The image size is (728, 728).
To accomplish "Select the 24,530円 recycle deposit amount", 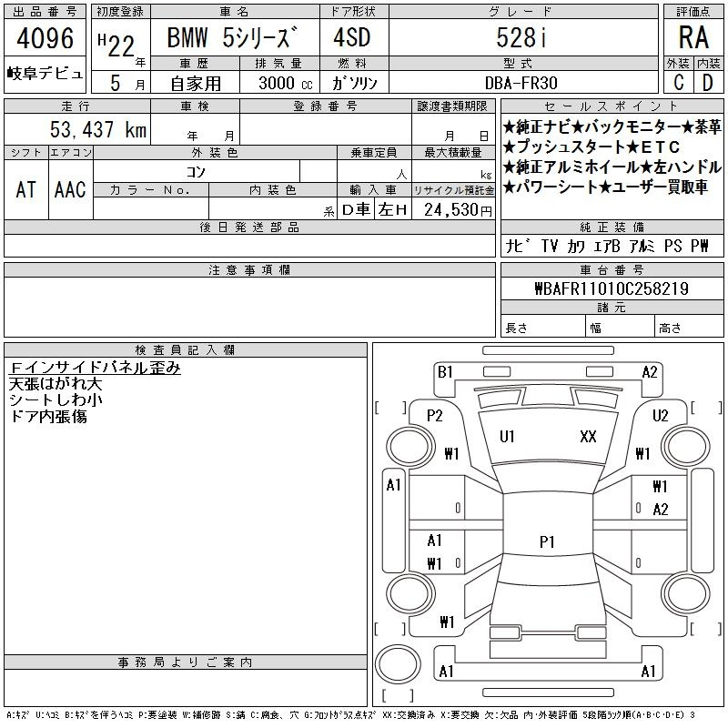I will pyautogui.click(x=453, y=209).
